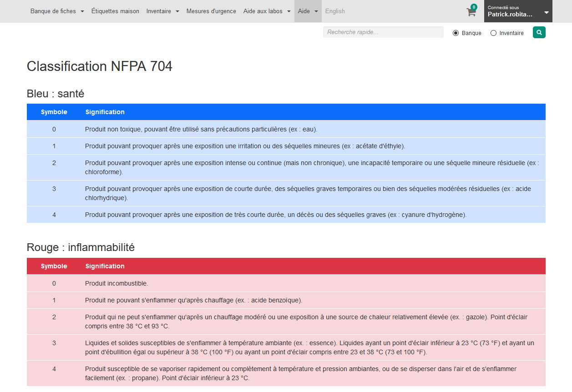
Task: Click symbol 0 in the blue health table
Action: pos(54,129)
